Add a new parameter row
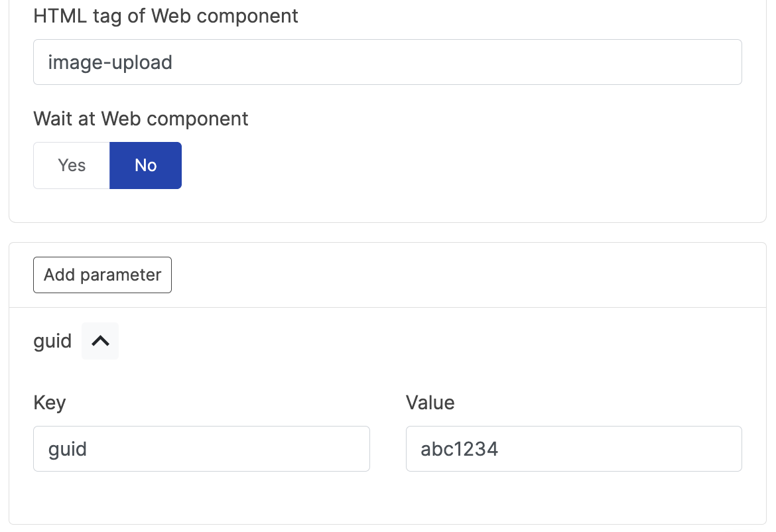 pyautogui.click(x=102, y=275)
